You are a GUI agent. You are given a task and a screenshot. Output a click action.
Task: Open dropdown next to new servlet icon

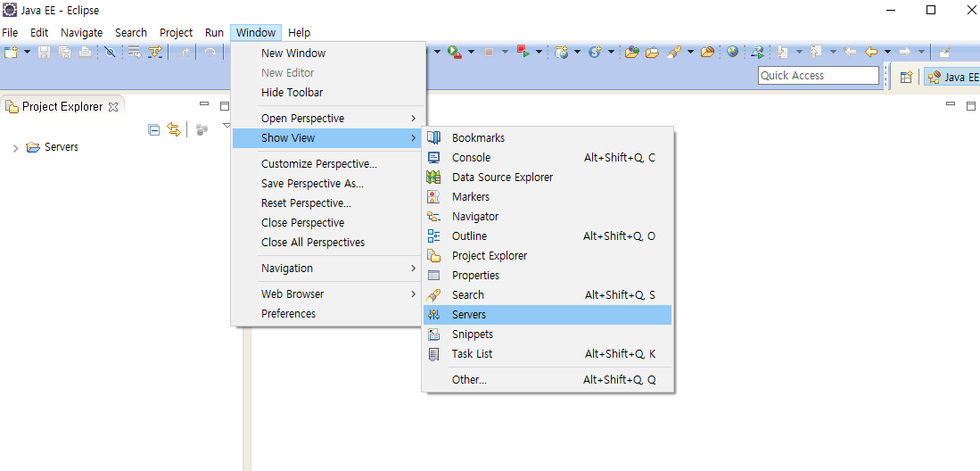point(611,52)
